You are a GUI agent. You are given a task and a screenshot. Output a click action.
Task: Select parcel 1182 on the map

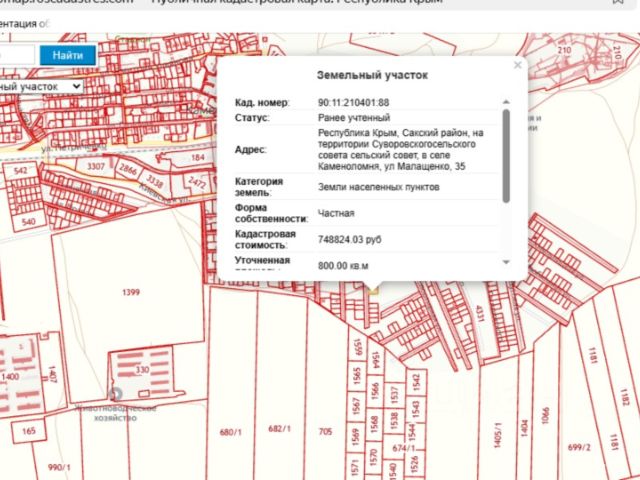click(624, 397)
